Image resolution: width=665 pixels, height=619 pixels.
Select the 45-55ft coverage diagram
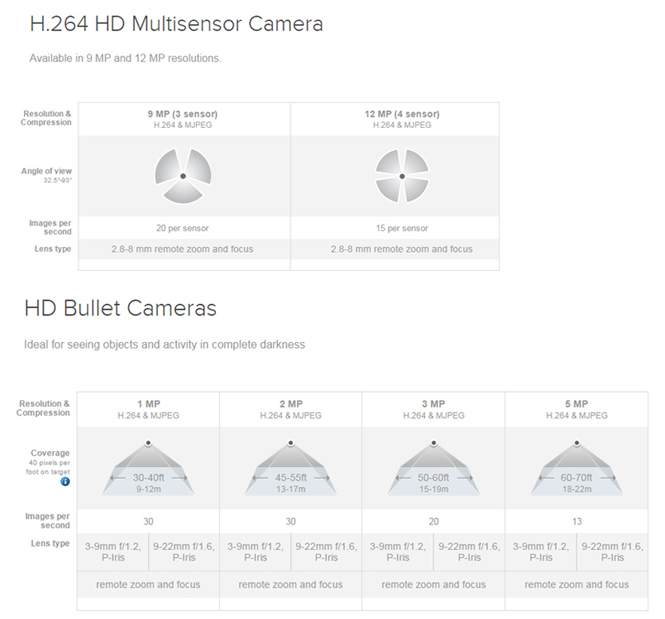coord(290,468)
